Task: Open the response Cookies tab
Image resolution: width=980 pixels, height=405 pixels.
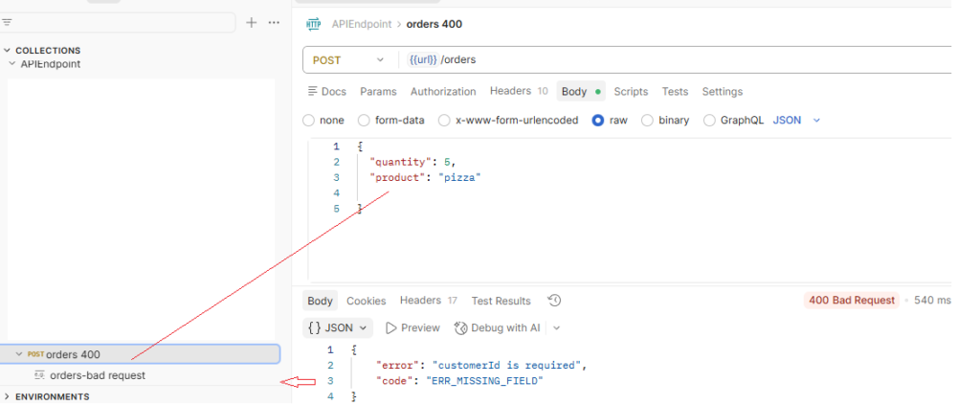Action: tap(367, 301)
